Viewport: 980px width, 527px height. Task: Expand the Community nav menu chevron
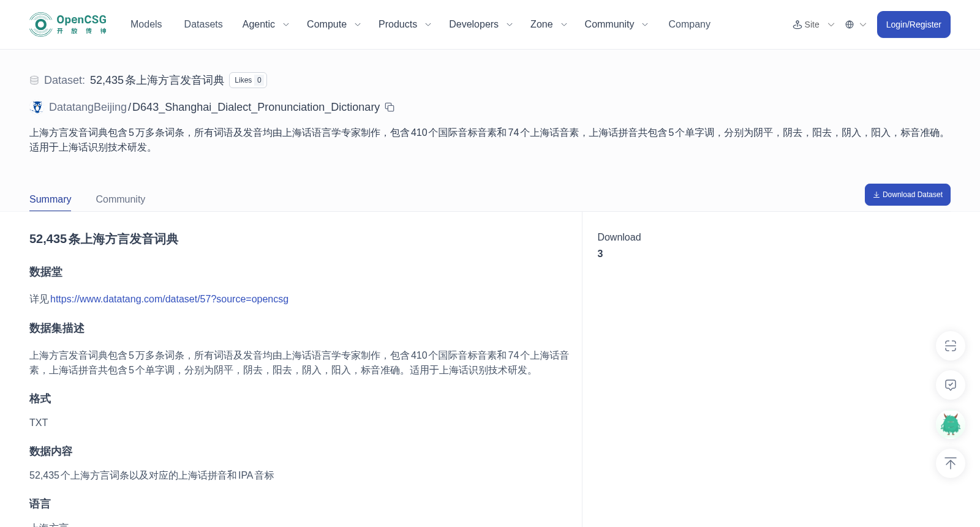pyautogui.click(x=645, y=24)
